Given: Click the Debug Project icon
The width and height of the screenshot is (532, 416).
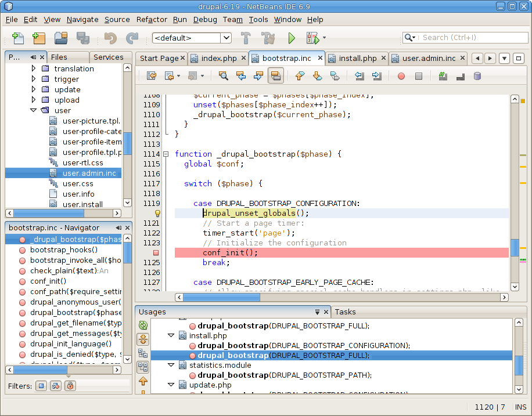Looking at the screenshot, I should [x=313, y=38].
